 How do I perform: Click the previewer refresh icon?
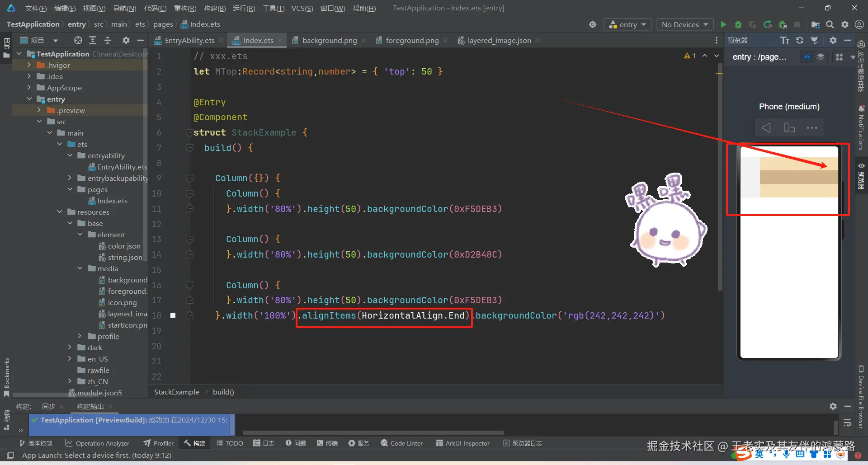(x=800, y=40)
